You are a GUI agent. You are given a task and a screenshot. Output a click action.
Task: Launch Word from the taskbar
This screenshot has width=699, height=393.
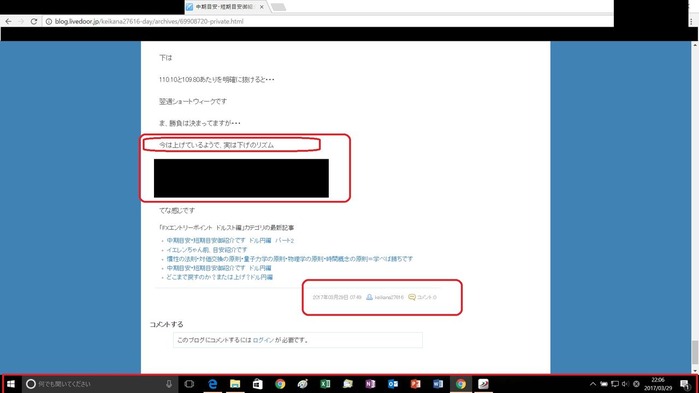pyautogui.click(x=438, y=384)
